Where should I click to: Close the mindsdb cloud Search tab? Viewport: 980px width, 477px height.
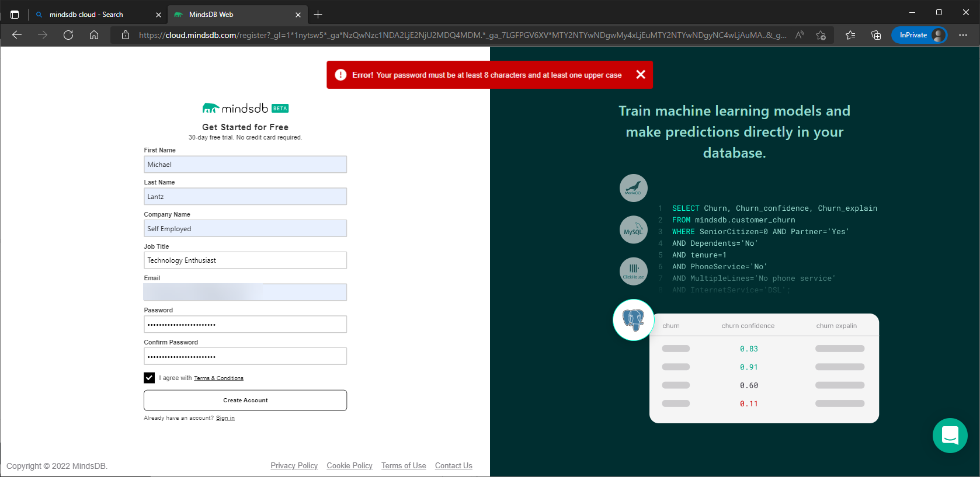(158, 15)
